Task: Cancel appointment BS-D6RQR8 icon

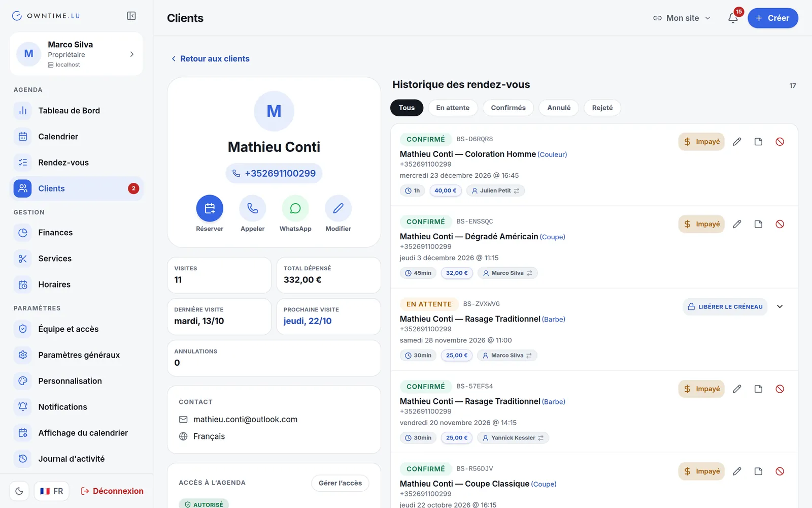Action: point(780,142)
